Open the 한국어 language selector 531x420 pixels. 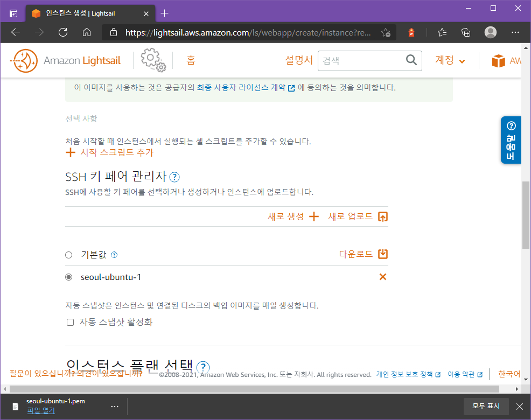tap(509, 374)
